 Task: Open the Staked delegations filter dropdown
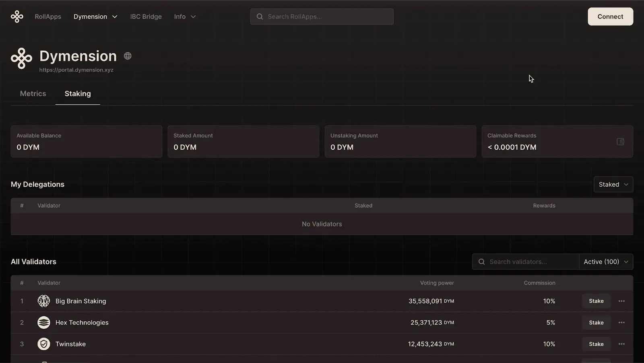pos(613,184)
